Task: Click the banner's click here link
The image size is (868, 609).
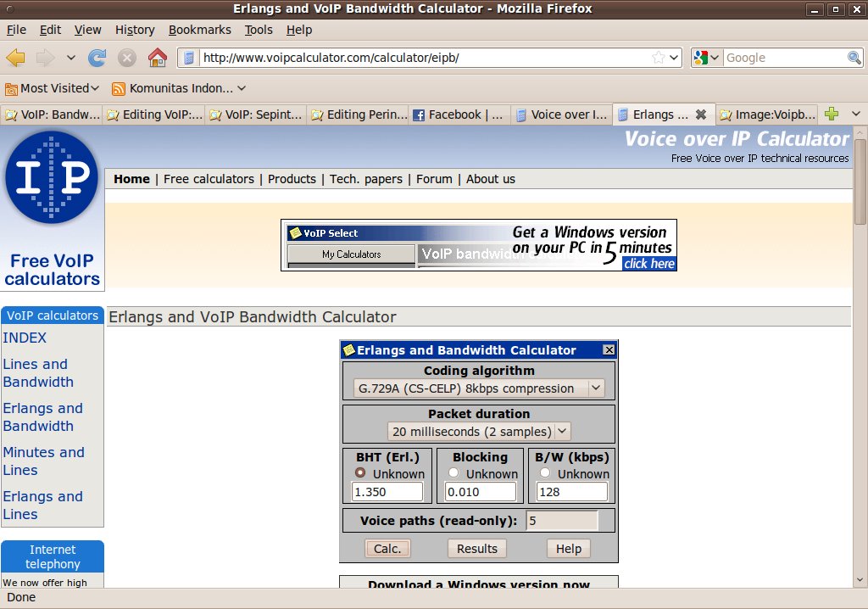Action: pyautogui.click(x=649, y=264)
